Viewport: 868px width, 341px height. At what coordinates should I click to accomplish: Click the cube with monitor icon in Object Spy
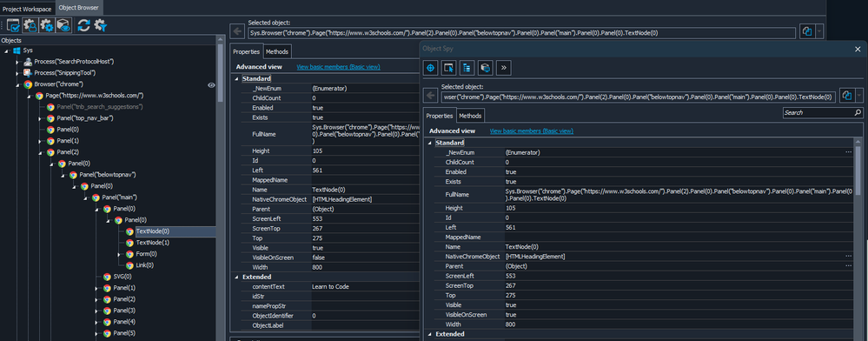point(485,68)
